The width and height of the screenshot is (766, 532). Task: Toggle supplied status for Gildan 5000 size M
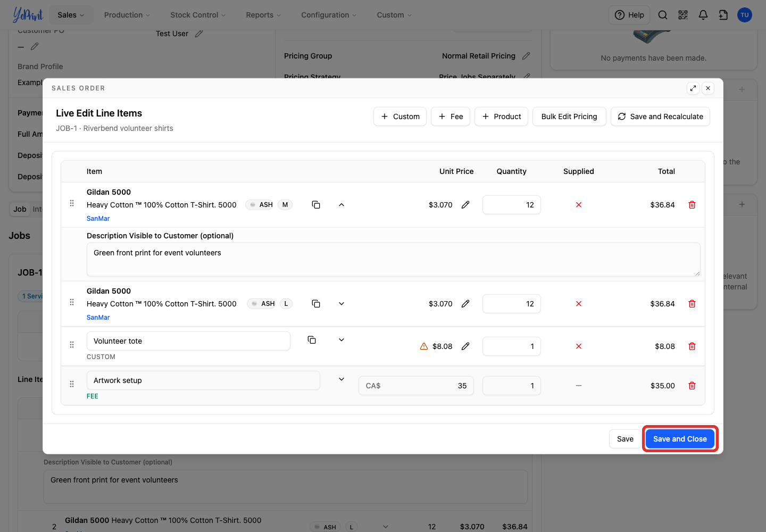click(x=579, y=205)
